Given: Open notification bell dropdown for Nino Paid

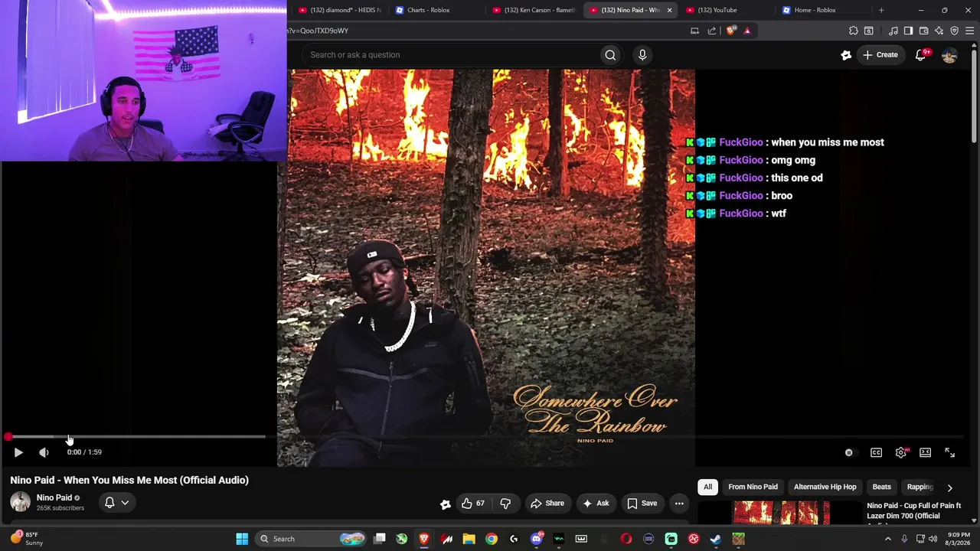Looking at the screenshot, I should coord(116,503).
